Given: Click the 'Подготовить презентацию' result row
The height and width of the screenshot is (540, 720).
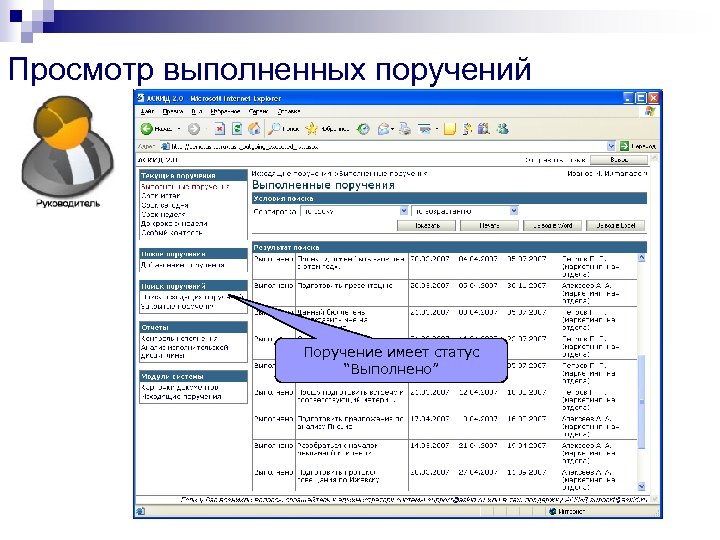Looking at the screenshot, I should point(444,293).
